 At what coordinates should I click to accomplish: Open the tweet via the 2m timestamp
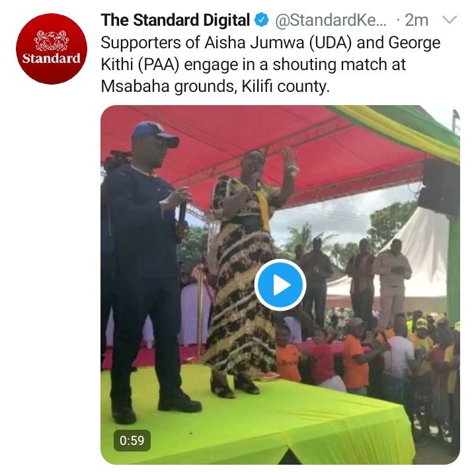click(416, 20)
